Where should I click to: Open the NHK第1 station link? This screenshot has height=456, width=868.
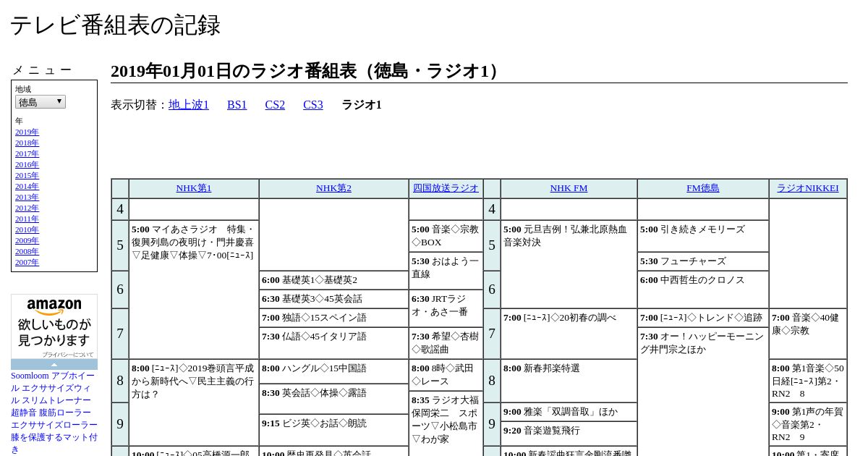click(194, 188)
